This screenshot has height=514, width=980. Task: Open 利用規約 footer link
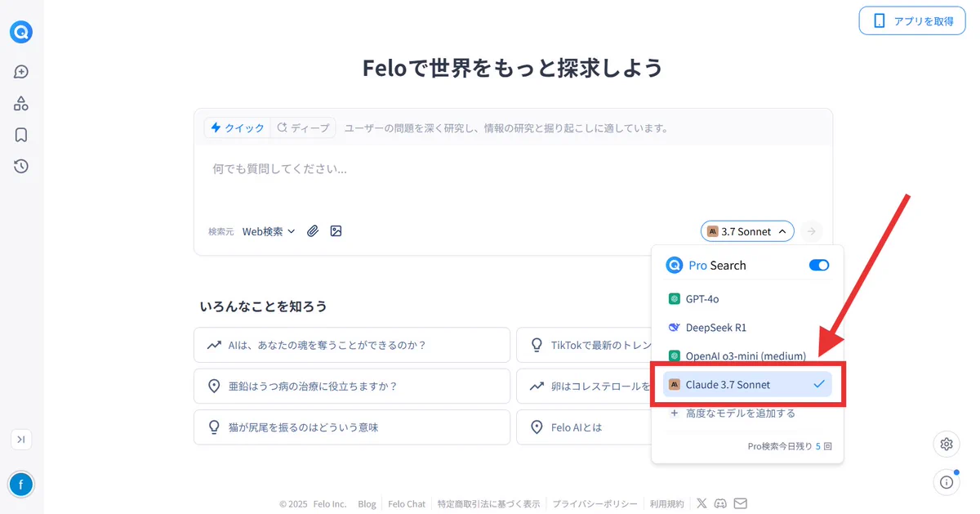point(666,504)
